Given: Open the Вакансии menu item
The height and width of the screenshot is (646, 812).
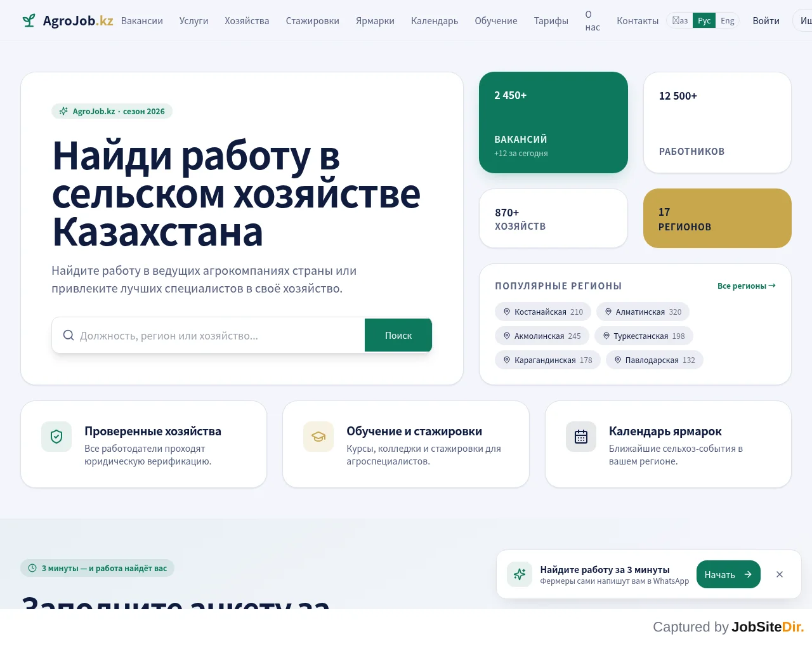Looking at the screenshot, I should pos(142,21).
